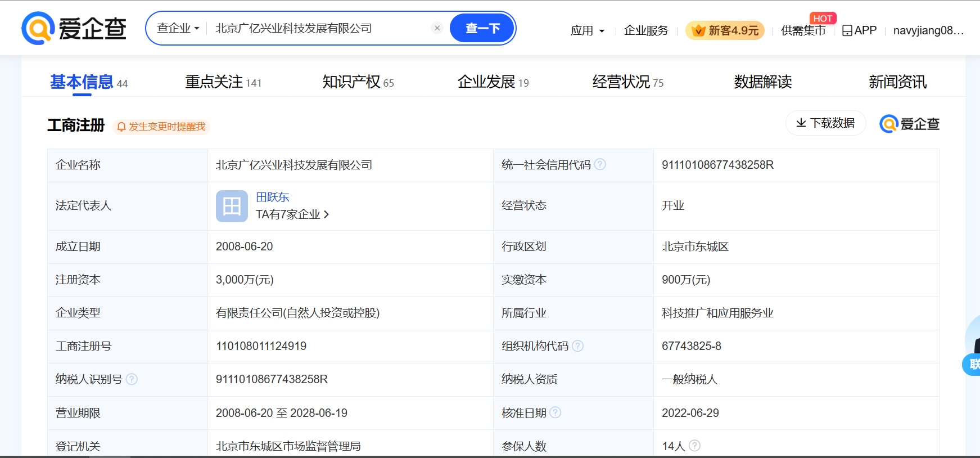The height and width of the screenshot is (458, 980).
Task: Select the 经营状态 value 开业
Action: click(673, 205)
